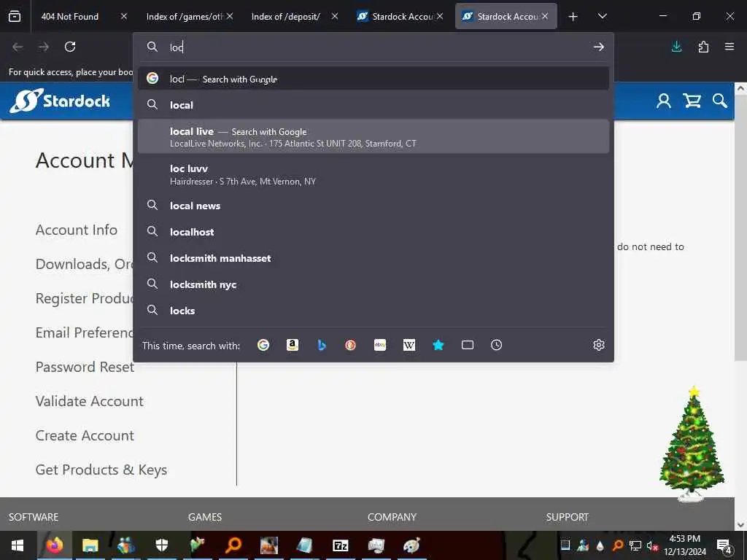Select the 'local' search suggestion
Image resolution: width=747 pixels, height=560 pixels.
373,105
